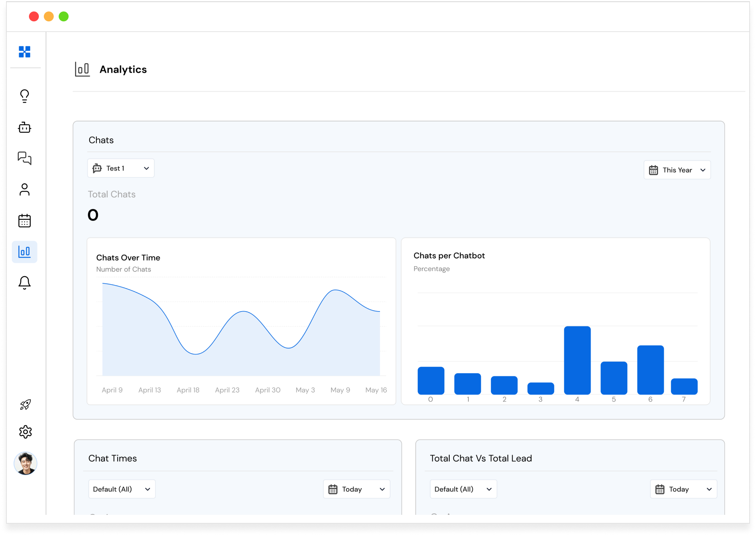Click the chatbot robot sidebar icon
The image size is (756, 535).
click(x=24, y=128)
